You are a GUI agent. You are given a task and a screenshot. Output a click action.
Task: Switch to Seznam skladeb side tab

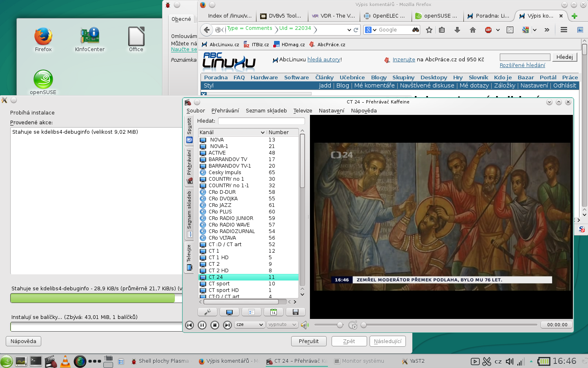[x=189, y=214]
